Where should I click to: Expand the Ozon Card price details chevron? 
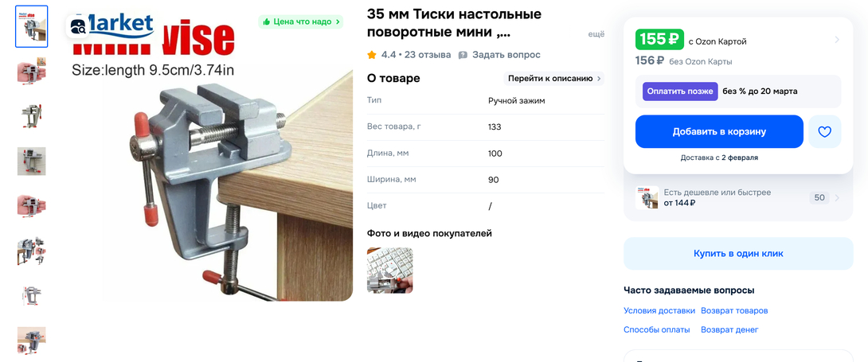point(837,40)
